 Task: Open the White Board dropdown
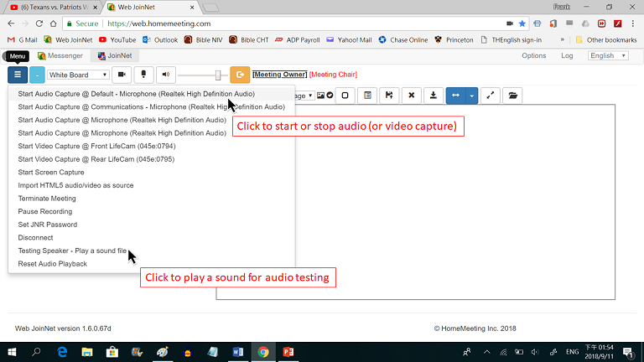[x=79, y=75]
